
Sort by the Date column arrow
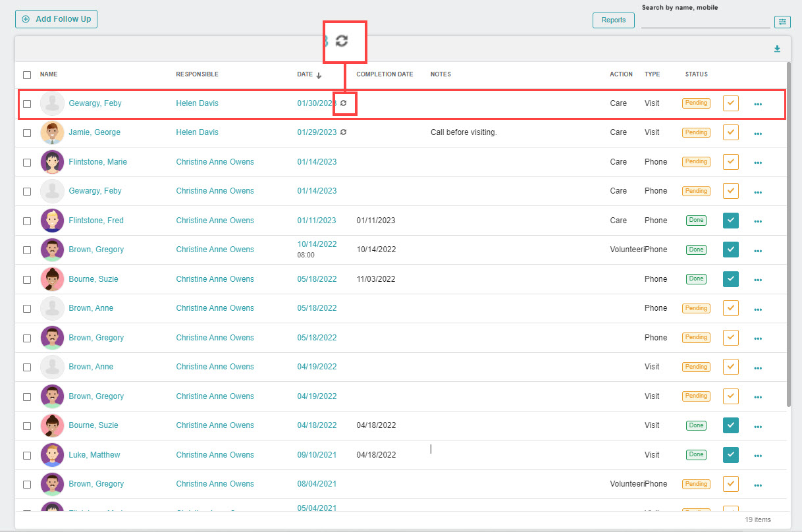[x=319, y=75]
